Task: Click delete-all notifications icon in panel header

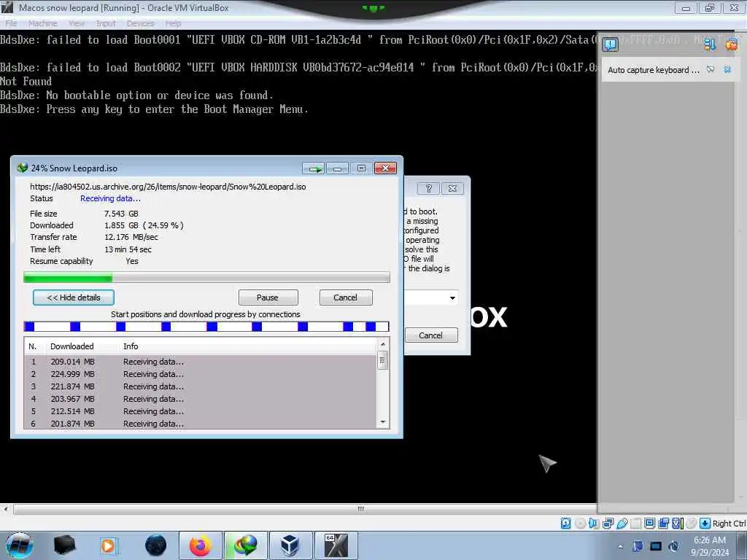Action: 731,44
